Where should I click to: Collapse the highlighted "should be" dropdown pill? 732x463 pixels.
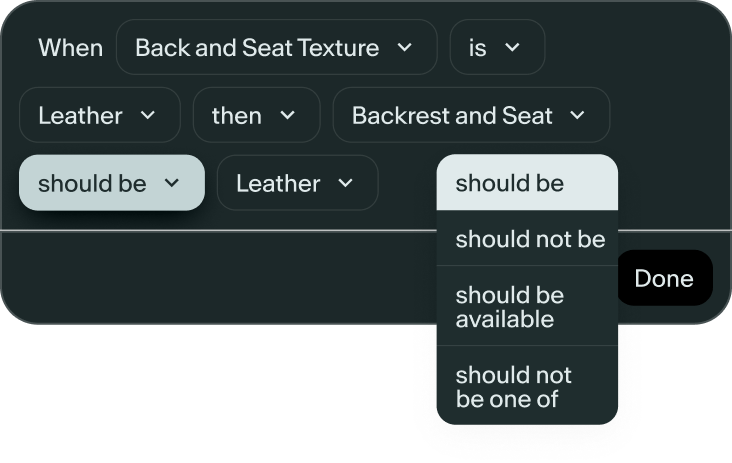[x=111, y=183]
